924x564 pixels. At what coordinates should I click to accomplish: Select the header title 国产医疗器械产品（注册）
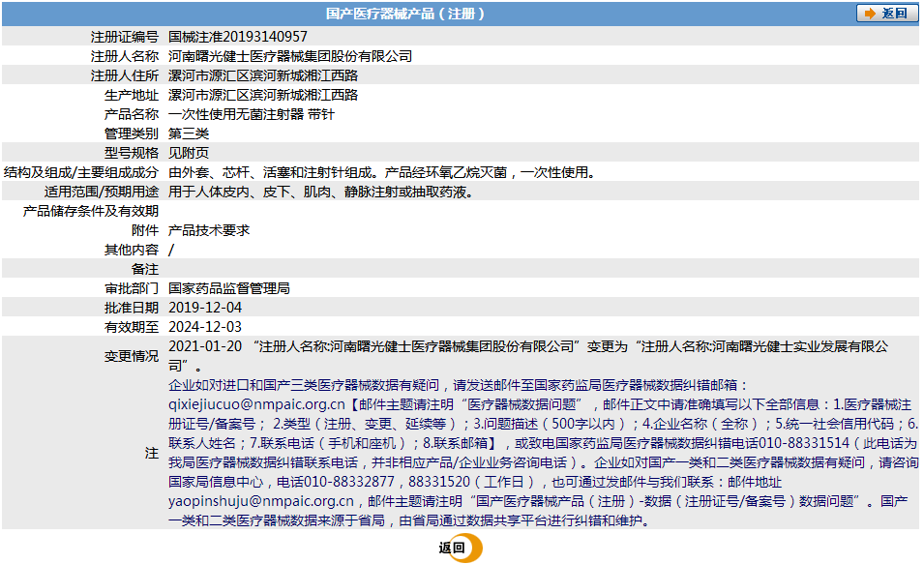(405, 14)
